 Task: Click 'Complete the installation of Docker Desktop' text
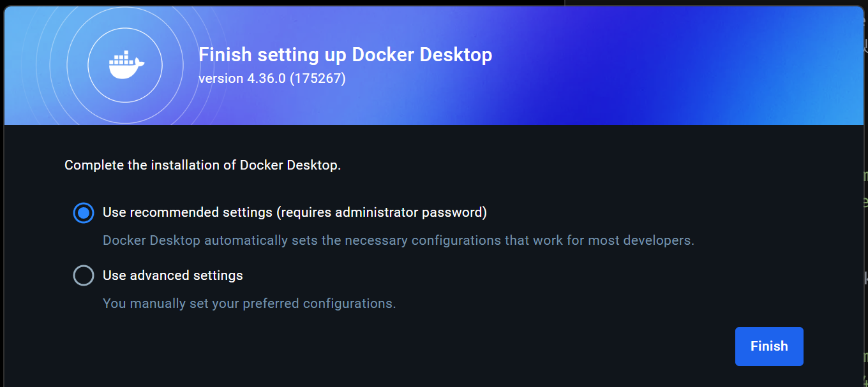coord(202,165)
